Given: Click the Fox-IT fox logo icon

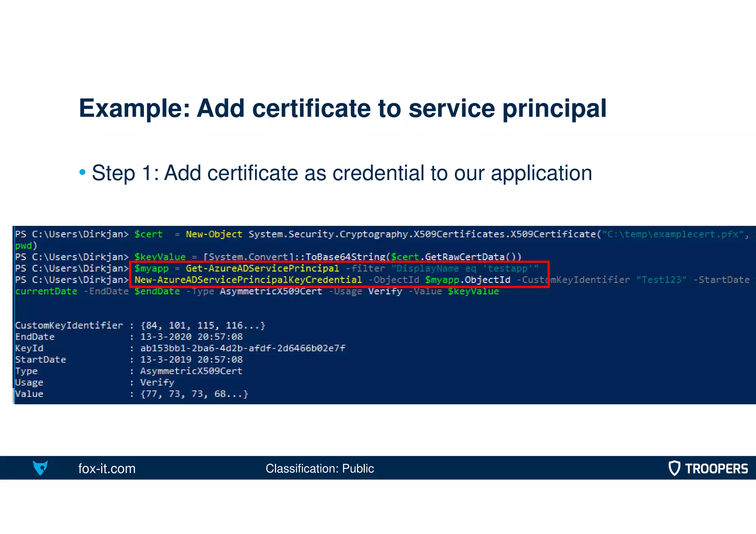Looking at the screenshot, I should pyautogui.click(x=40, y=468).
